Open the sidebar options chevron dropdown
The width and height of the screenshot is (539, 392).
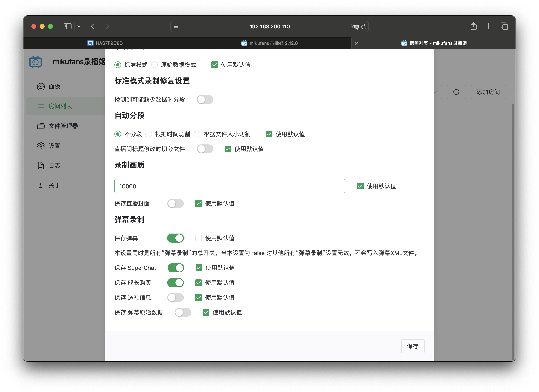tap(79, 26)
